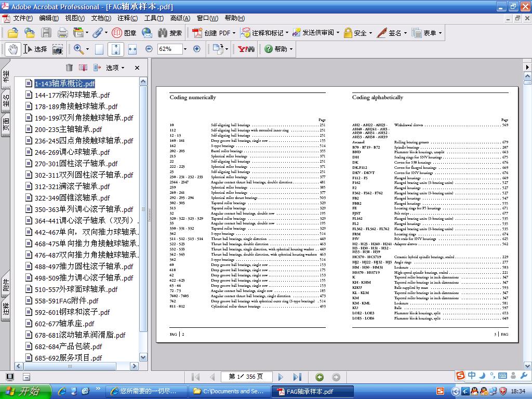Set Fit Page view
The image size is (532, 399).
click(116, 49)
